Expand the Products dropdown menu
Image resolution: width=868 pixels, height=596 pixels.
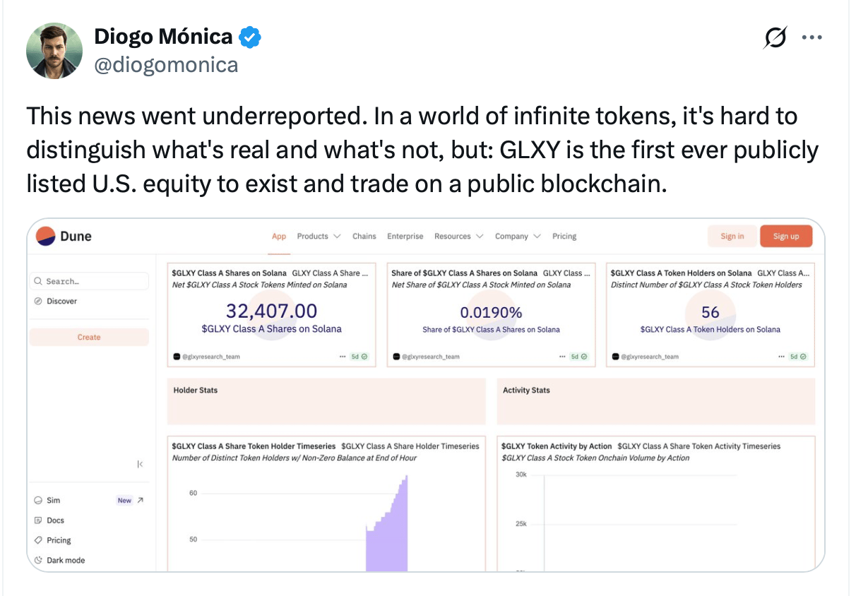pos(319,236)
